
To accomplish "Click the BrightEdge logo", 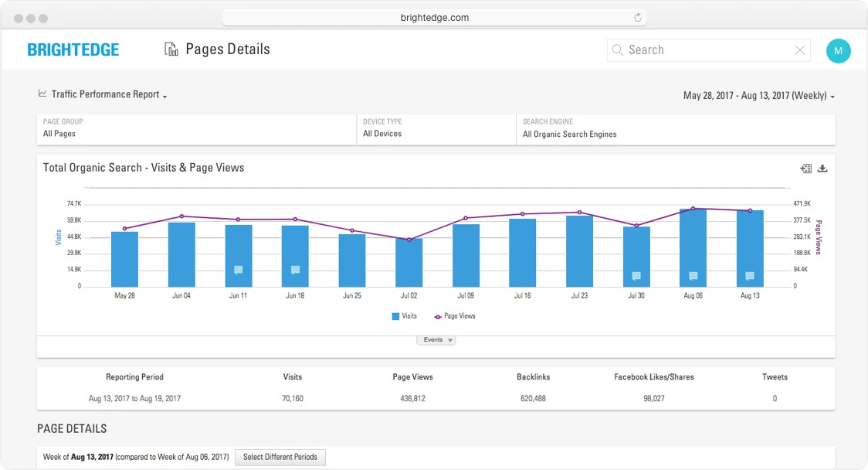I will [x=73, y=49].
